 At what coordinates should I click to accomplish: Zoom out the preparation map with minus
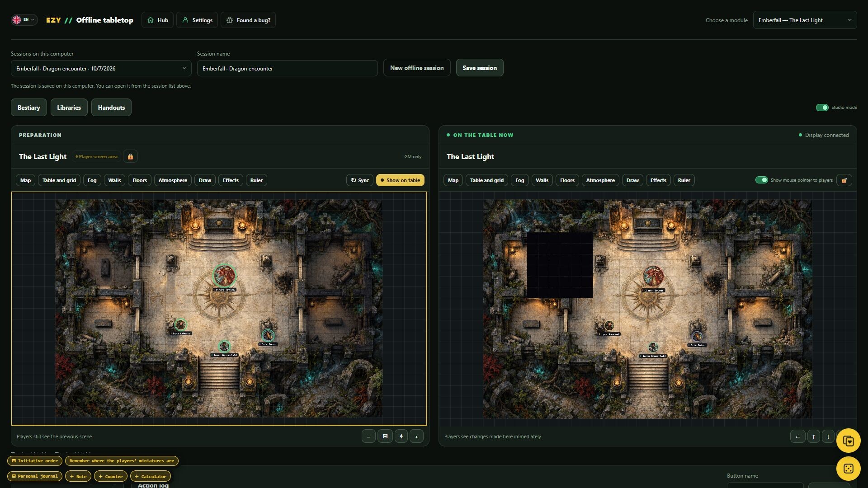[x=368, y=436]
